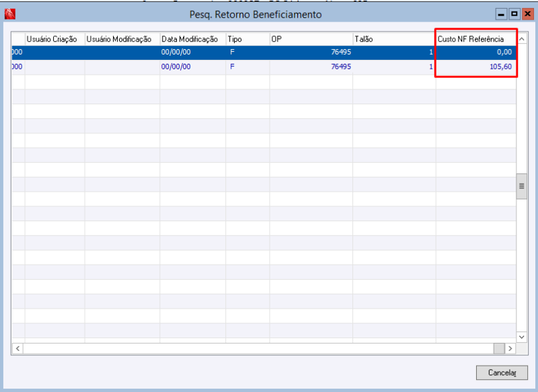
Task: Click the vertical scrollbar down arrow
Action: coord(522,337)
